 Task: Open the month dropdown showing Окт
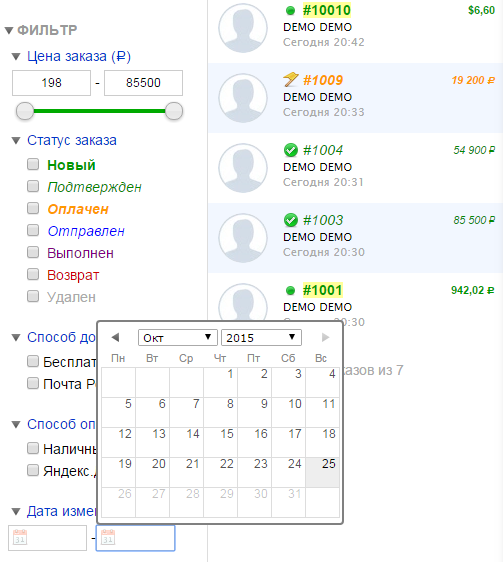[177, 338]
